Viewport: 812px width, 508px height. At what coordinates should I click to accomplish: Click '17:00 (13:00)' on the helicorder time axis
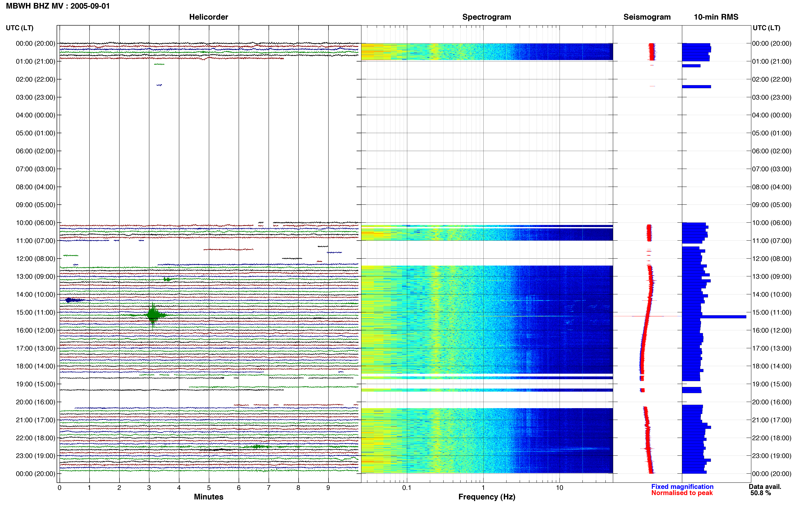click(36, 348)
